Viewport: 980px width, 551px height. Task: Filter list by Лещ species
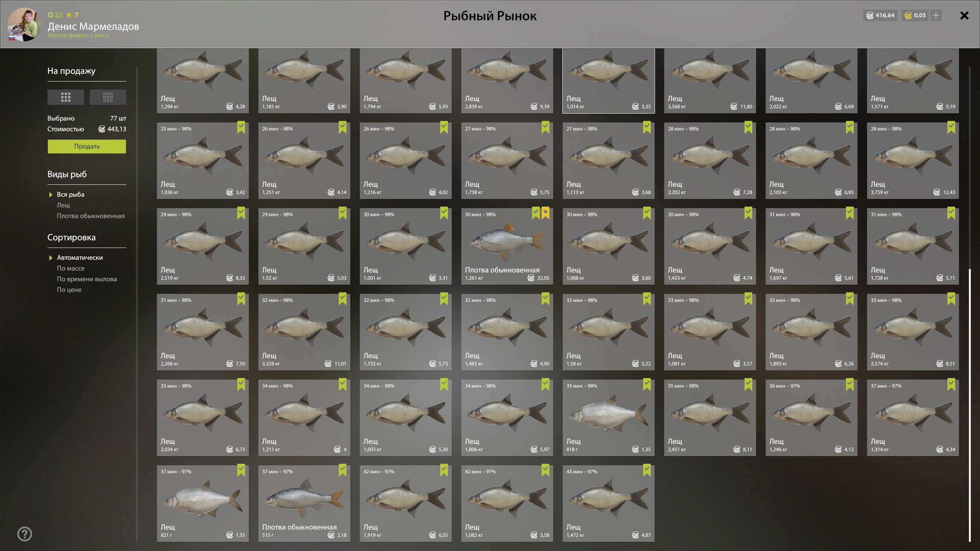[x=64, y=205]
